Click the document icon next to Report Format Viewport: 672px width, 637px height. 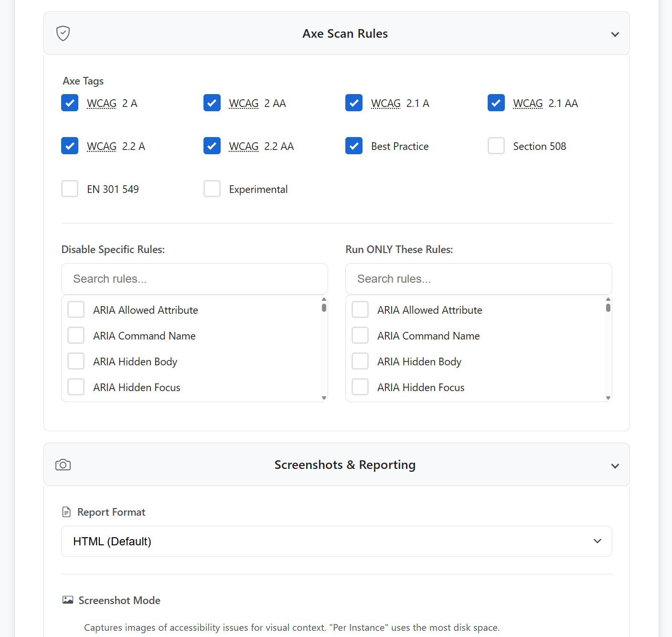pyautogui.click(x=66, y=512)
